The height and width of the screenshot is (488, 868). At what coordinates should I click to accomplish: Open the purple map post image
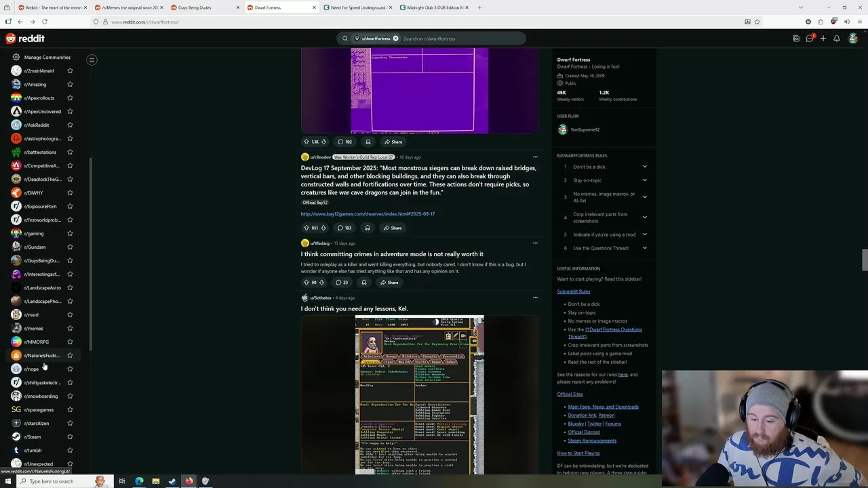pyautogui.click(x=419, y=91)
